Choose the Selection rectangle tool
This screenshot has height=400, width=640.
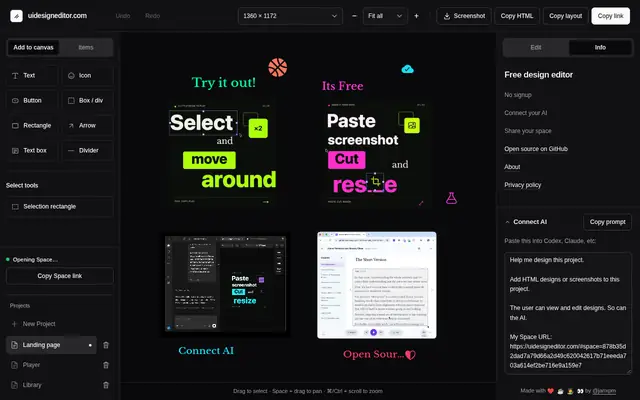pyautogui.click(x=60, y=207)
